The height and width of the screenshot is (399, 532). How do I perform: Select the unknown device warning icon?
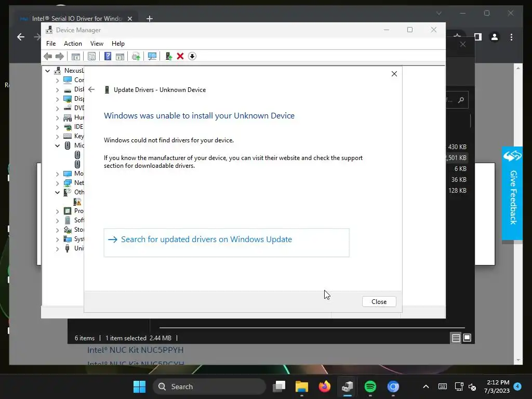(77, 202)
